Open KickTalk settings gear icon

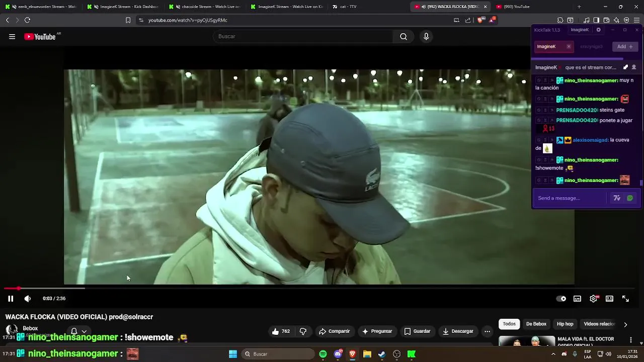pos(598,30)
